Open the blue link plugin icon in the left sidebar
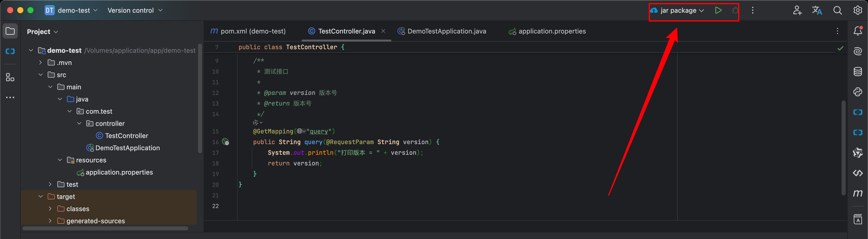The width and height of the screenshot is (868, 239). click(10, 52)
